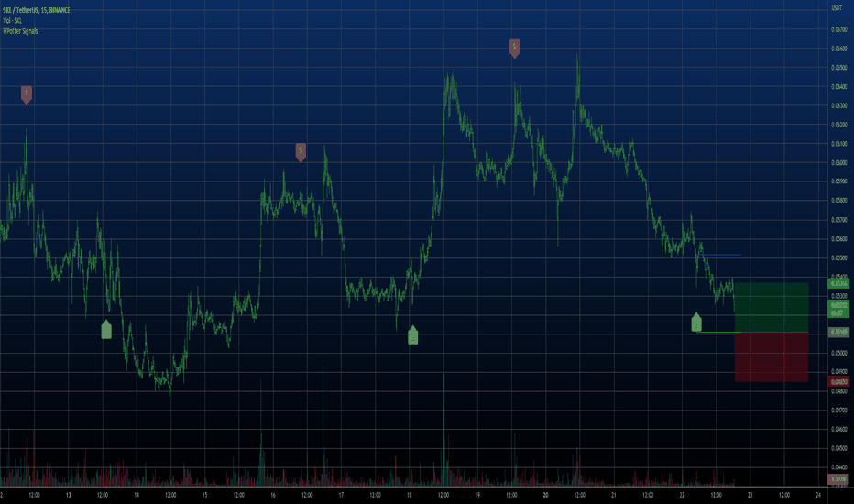Select the Vol · SXL indicator legend
This screenshot has height=504, width=854.
(13, 21)
